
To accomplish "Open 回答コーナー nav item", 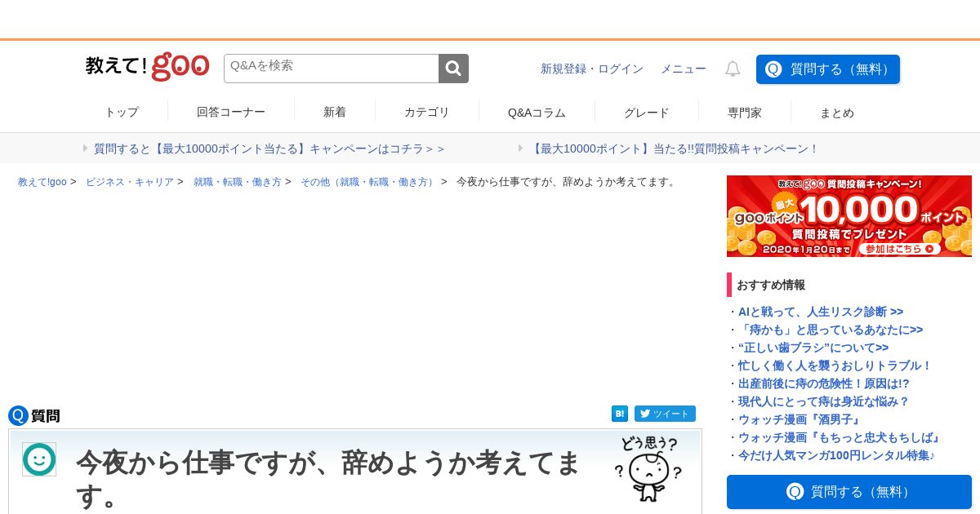I will [231, 113].
